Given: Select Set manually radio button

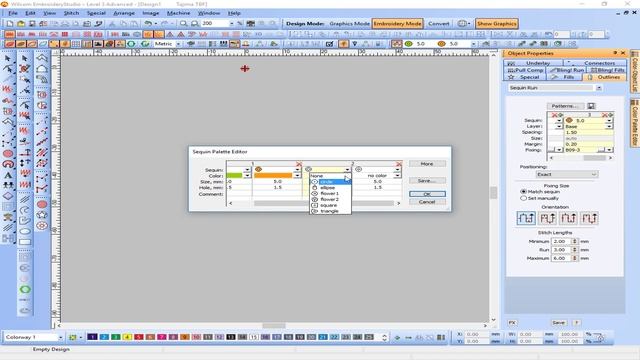Looking at the screenshot, I should (x=523, y=198).
